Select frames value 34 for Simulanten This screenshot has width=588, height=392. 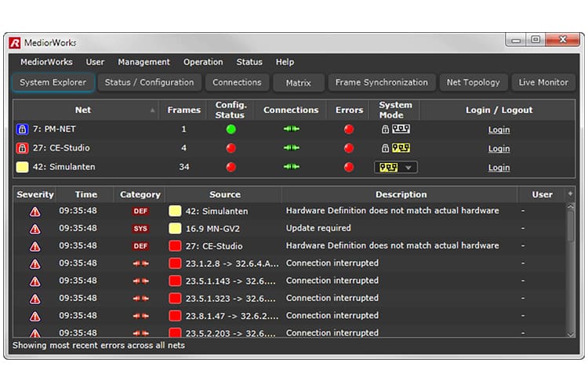point(183,166)
